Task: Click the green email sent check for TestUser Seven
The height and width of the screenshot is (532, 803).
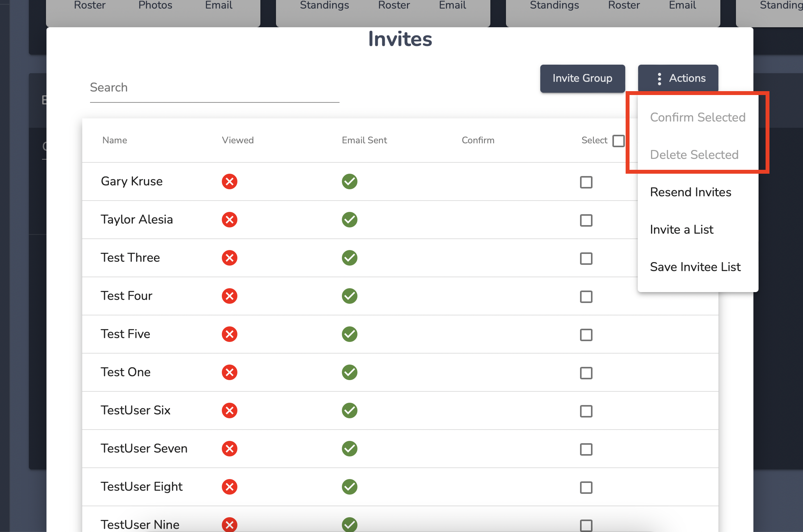Action: point(350,449)
